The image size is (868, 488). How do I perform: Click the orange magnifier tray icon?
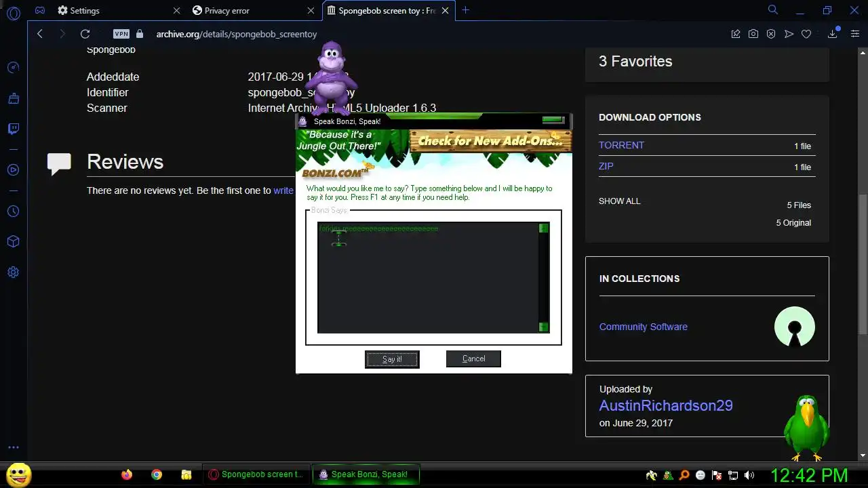click(684, 475)
